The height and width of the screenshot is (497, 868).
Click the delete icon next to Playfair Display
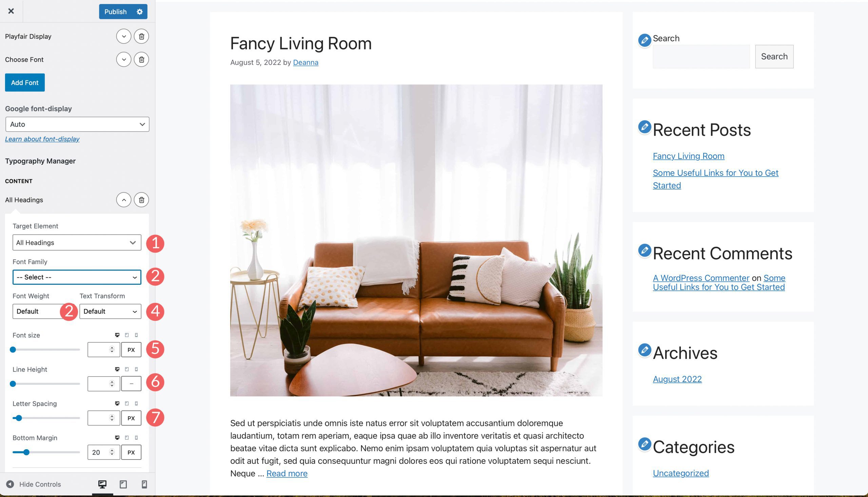pos(141,36)
